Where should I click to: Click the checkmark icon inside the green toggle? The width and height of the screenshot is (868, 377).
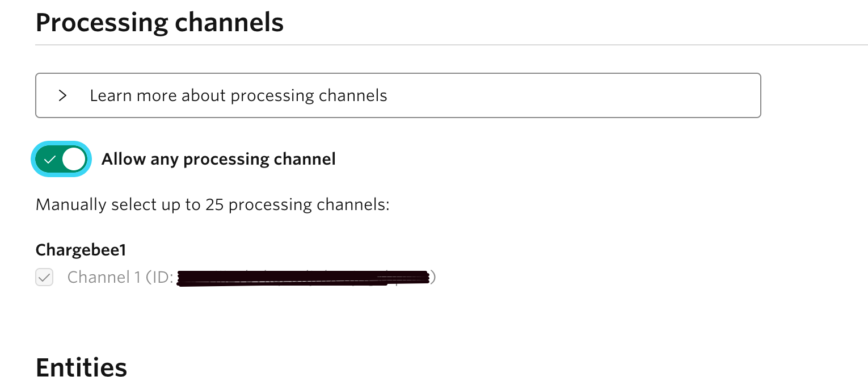(50, 160)
